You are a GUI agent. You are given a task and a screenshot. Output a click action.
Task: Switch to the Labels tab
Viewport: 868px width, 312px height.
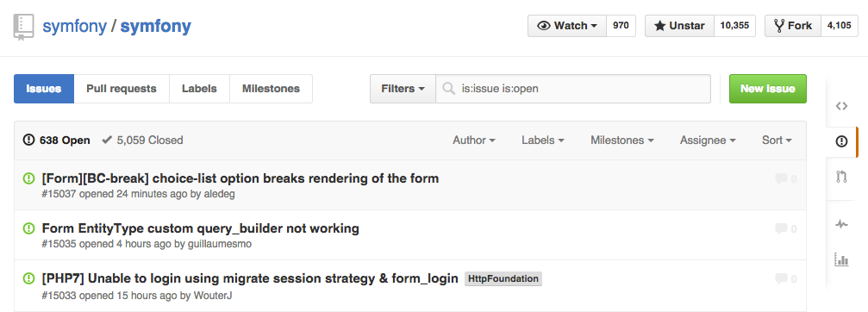pyautogui.click(x=199, y=89)
